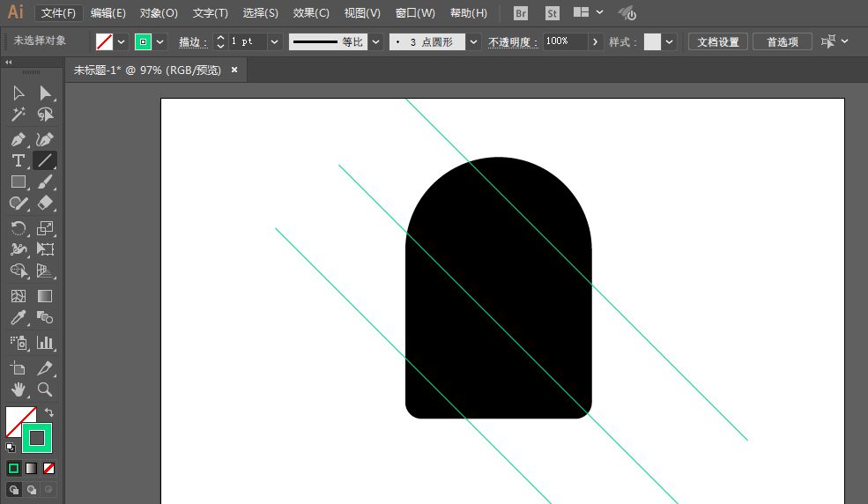Select the Zoom tool

(x=45, y=389)
